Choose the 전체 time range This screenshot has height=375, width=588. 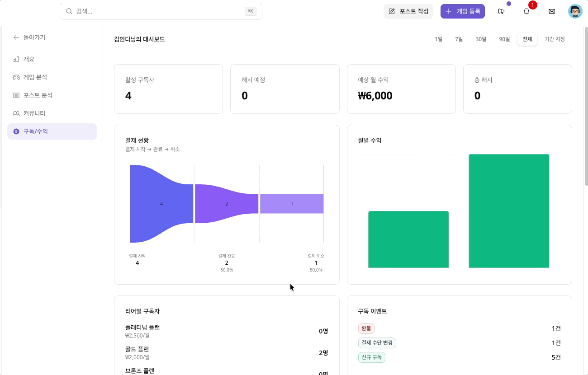[x=527, y=39]
